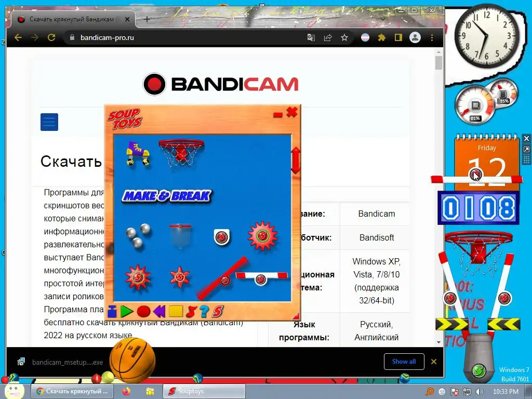
Task: Pick the roller skate toy in Soup Toys
Action: point(138,153)
